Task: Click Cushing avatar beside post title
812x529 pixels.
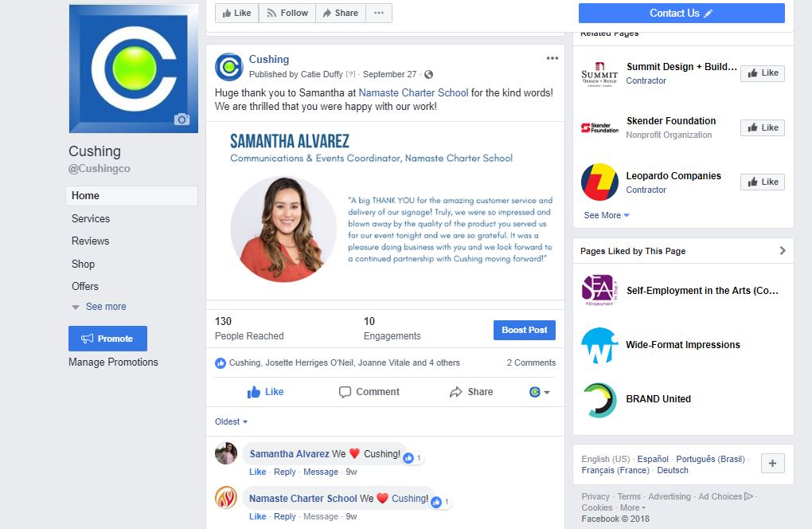Action: [229, 67]
